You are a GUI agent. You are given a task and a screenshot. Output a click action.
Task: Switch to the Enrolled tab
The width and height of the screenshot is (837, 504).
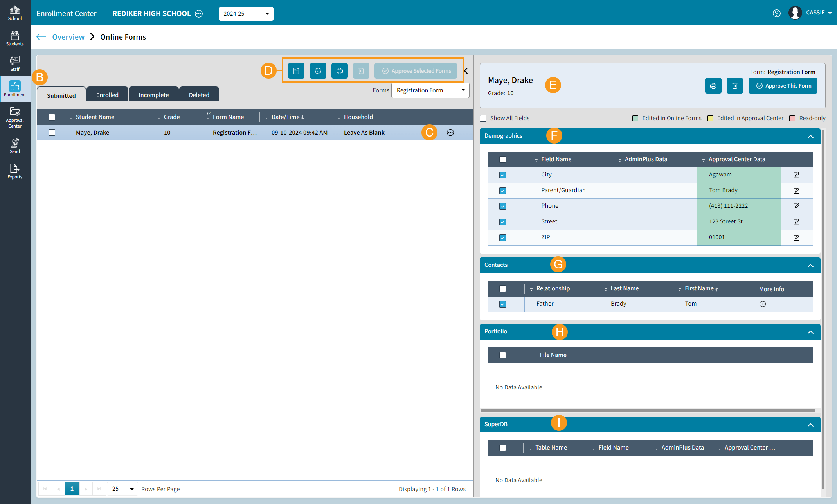point(107,95)
